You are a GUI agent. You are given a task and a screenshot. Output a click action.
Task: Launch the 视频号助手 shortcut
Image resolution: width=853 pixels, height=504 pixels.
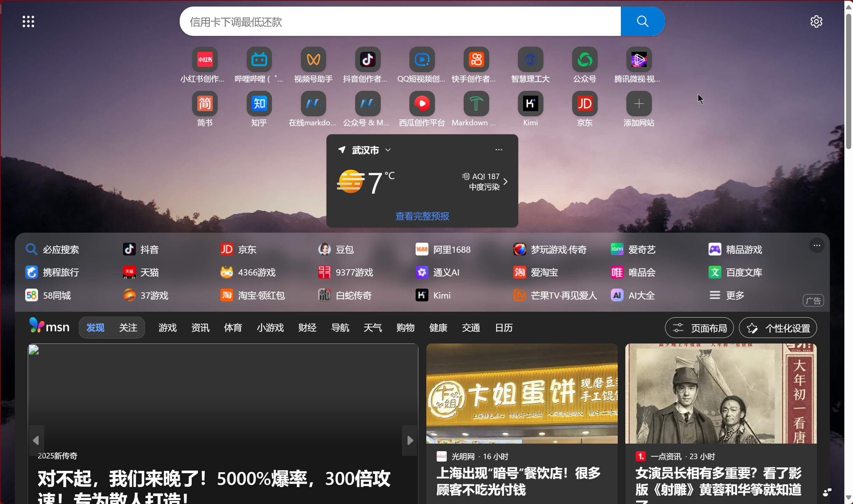(x=313, y=59)
